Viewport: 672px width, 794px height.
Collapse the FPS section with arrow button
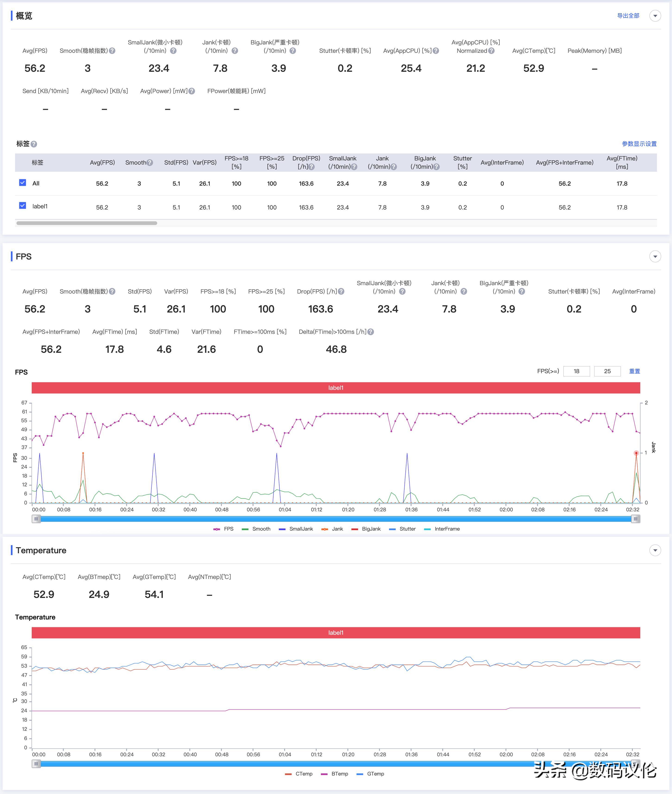[655, 257]
